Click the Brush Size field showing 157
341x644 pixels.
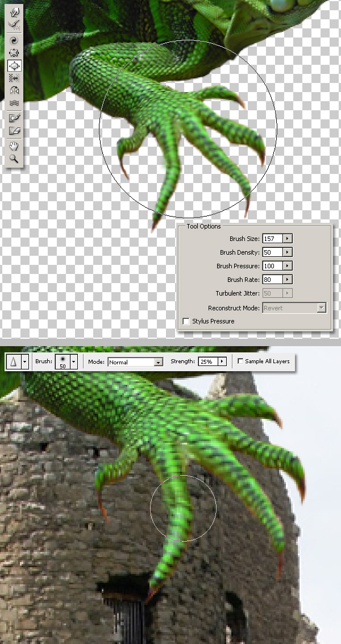tap(273, 239)
